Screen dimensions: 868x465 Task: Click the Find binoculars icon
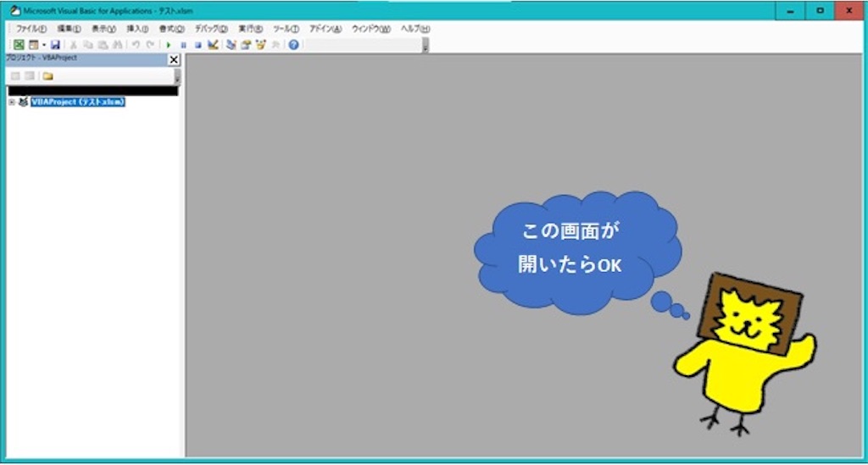117,45
